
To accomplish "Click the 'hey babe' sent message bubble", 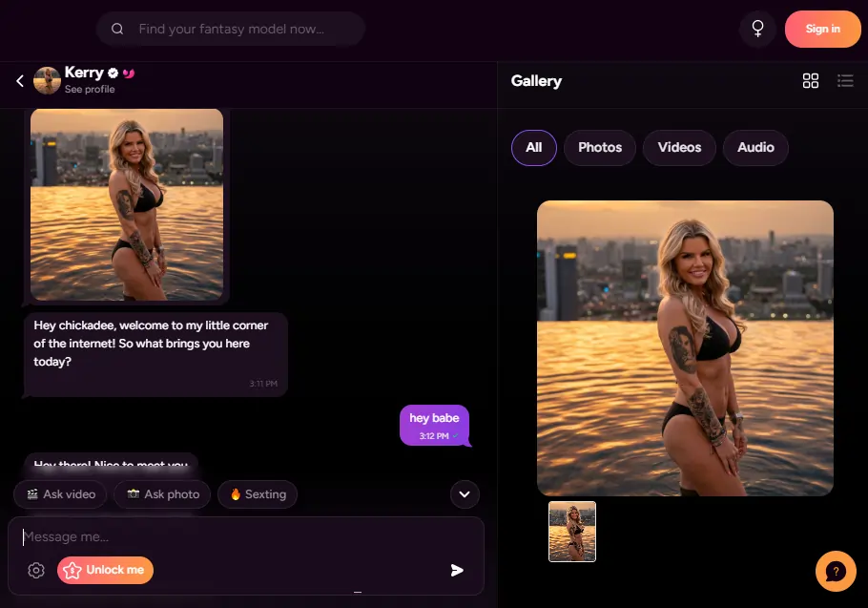I will pyautogui.click(x=435, y=426).
